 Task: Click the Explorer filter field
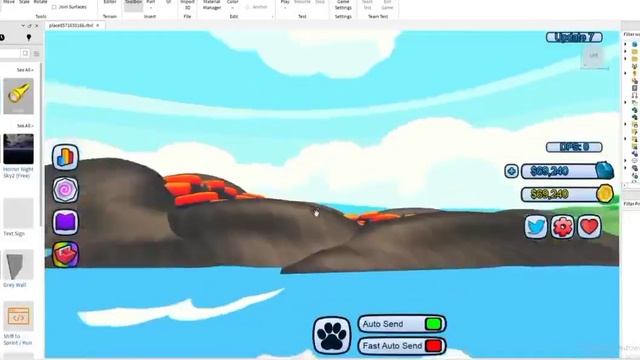(631, 34)
